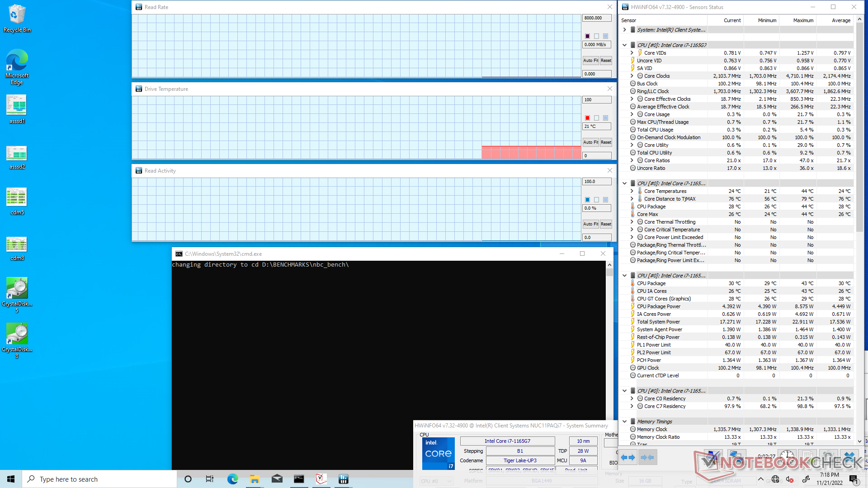Click the HWiNFO clock reset timer icon
Viewport: 868px width, 488px height.
[787, 457]
